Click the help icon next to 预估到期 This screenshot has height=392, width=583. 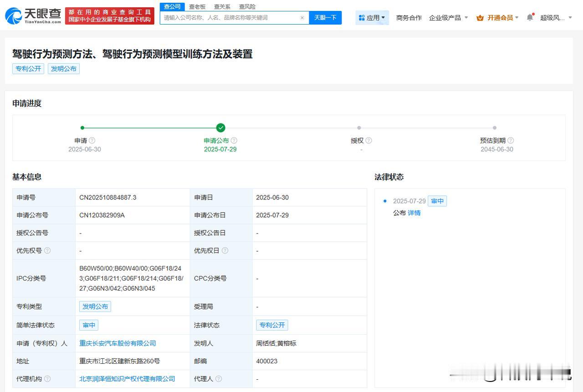click(511, 141)
